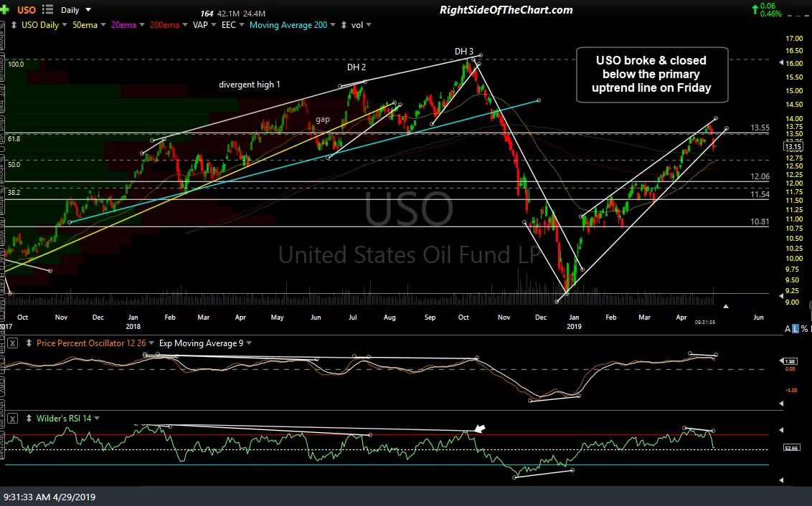Click the green plus add icon
Screen dimensions: 812x506
tap(4, 9)
